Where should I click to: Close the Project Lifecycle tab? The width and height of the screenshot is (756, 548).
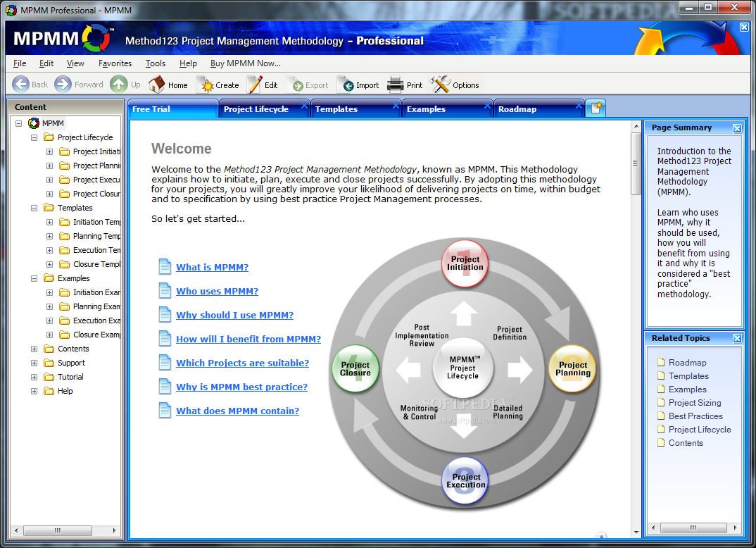point(305,105)
